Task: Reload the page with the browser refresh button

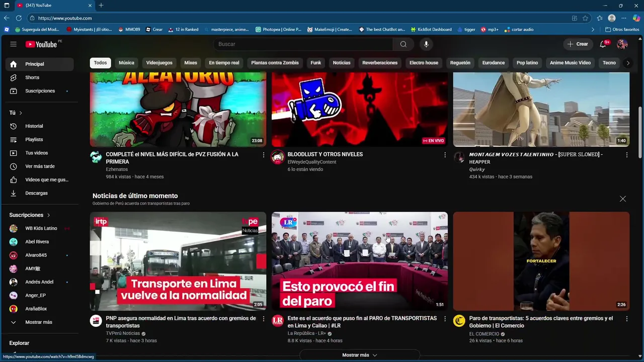Action: tap(19, 18)
